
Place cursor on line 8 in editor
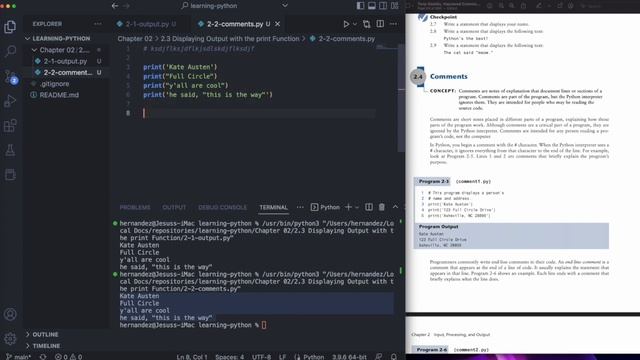click(x=259, y=113)
